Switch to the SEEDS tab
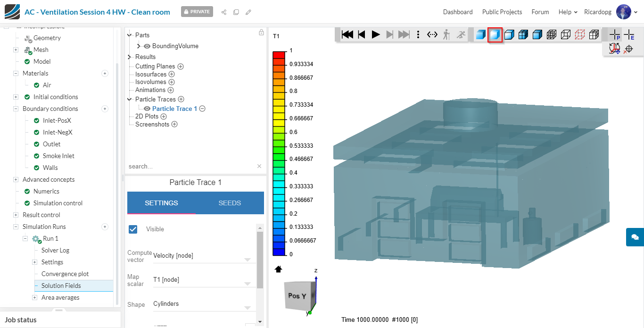 (230, 203)
